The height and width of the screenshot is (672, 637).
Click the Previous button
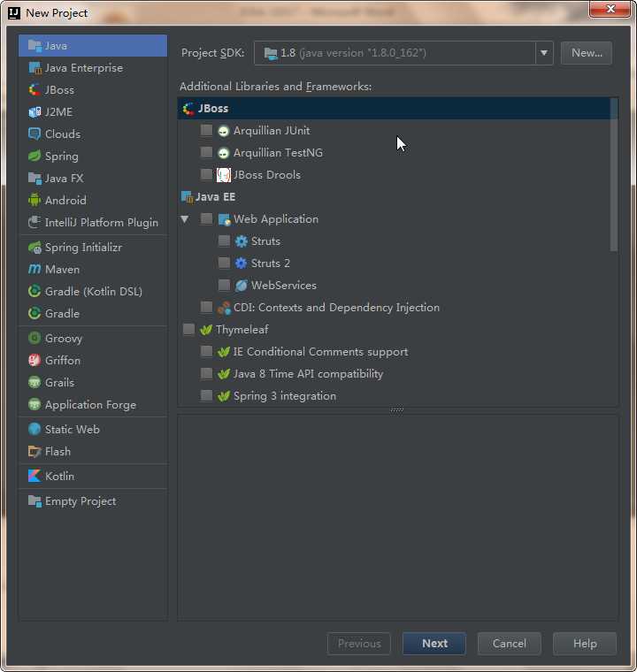pyautogui.click(x=359, y=644)
